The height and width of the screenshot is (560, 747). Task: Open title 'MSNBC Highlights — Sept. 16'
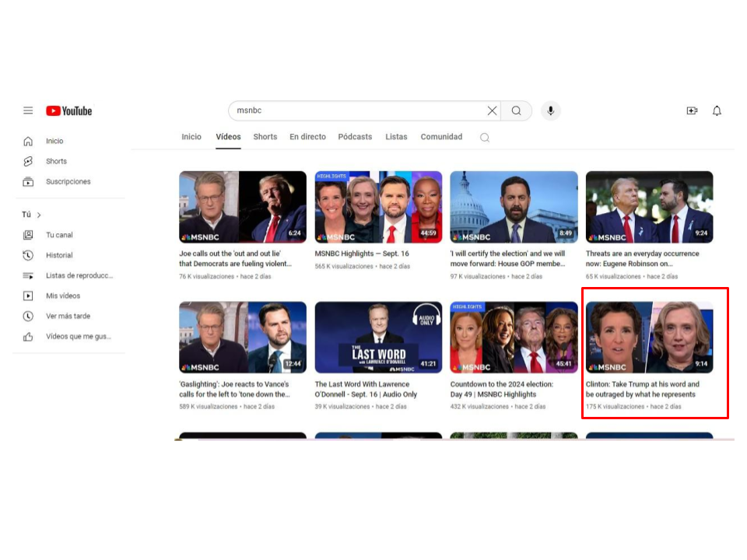[x=362, y=254]
